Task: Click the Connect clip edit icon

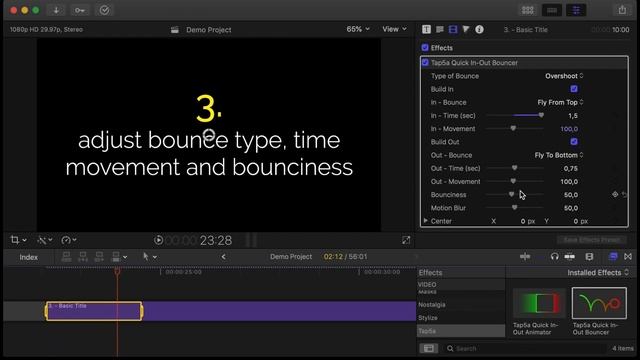Action: [66, 257]
